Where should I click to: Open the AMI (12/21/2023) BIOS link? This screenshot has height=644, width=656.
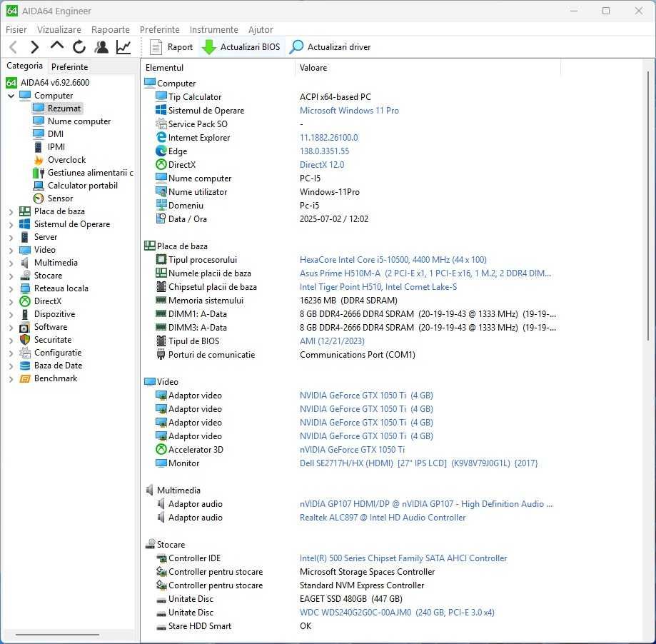point(332,341)
